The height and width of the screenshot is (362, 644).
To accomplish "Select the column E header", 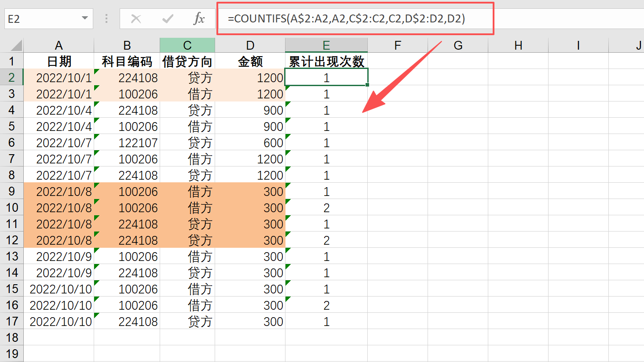I will pyautogui.click(x=326, y=45).
